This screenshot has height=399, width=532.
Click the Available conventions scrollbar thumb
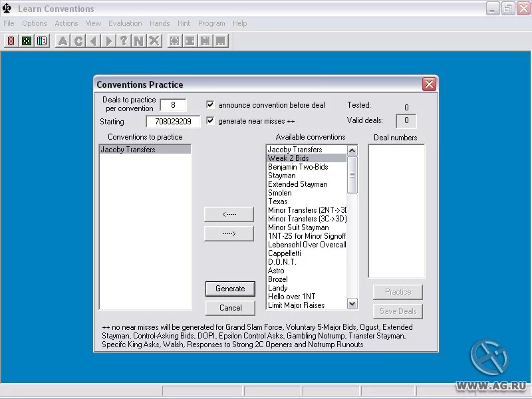coord(352,175)
